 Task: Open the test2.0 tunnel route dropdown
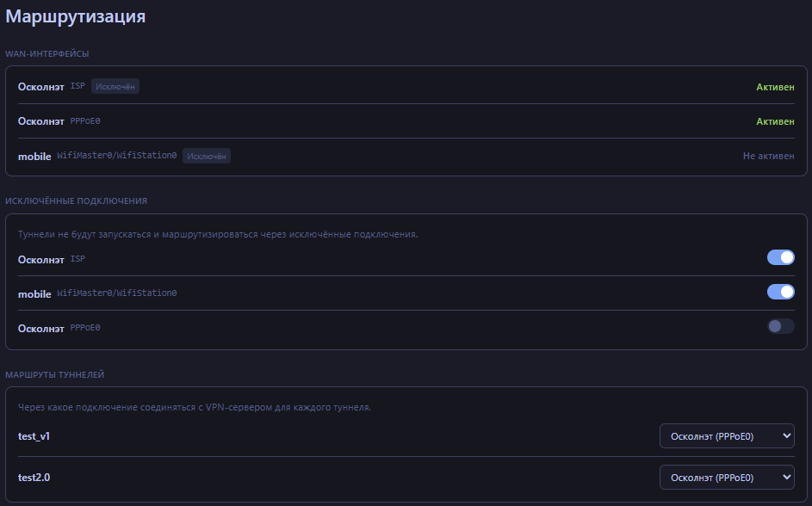click(726, 478)
